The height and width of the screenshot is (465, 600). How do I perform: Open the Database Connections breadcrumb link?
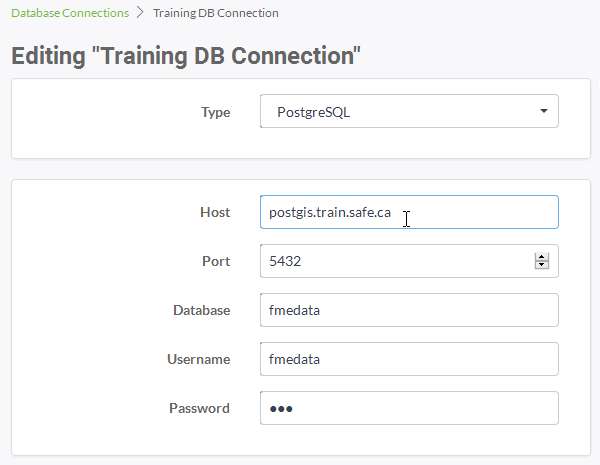click(x=70, y=13)
